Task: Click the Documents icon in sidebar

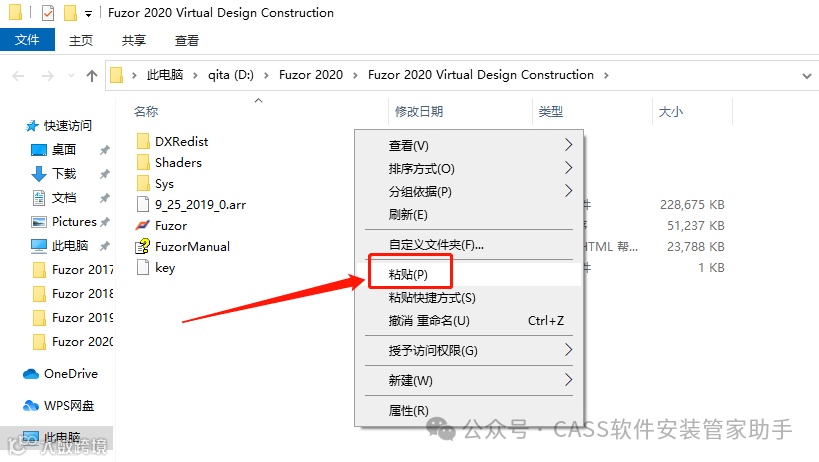Action: [39, 198]
